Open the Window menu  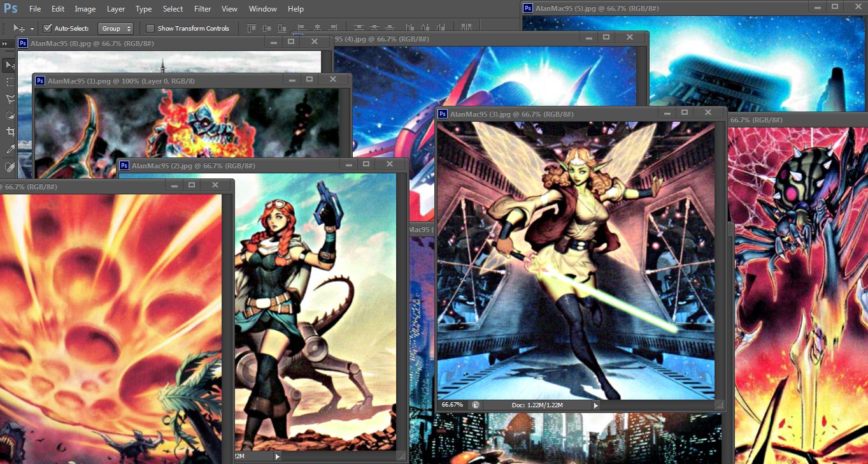click(x=262, y=8)
